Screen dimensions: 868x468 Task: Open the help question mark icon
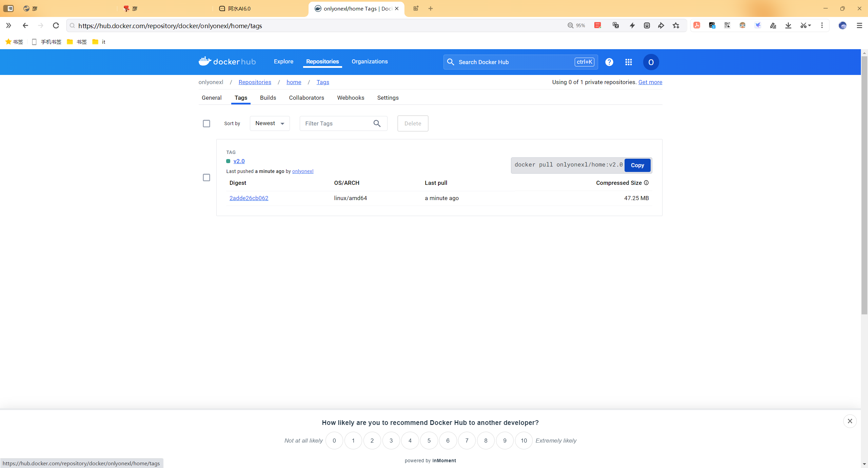click(609, 62)
